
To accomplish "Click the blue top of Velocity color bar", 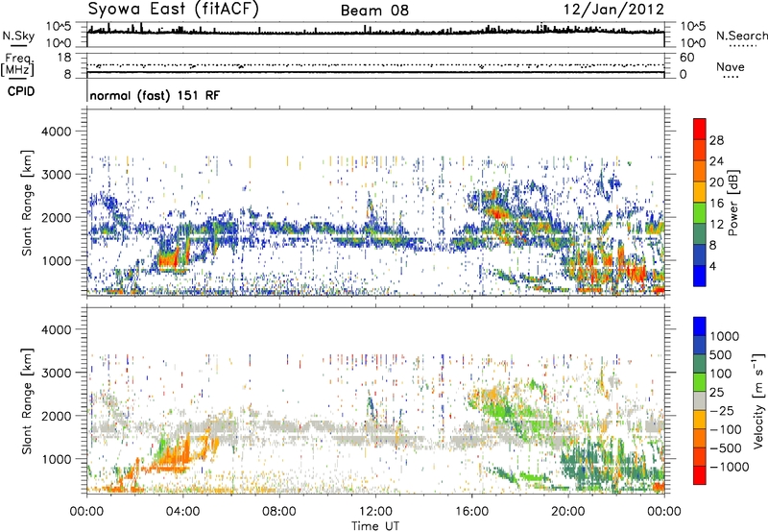I will pos(700,326).
